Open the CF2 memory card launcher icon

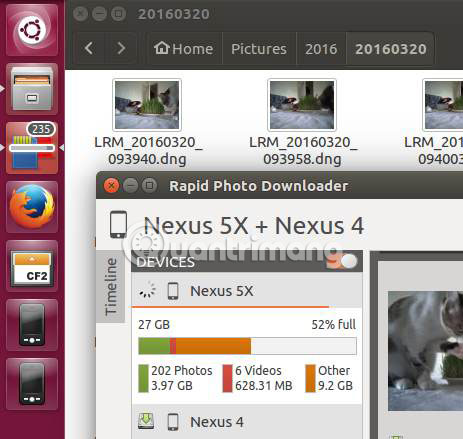pos(32,266)
